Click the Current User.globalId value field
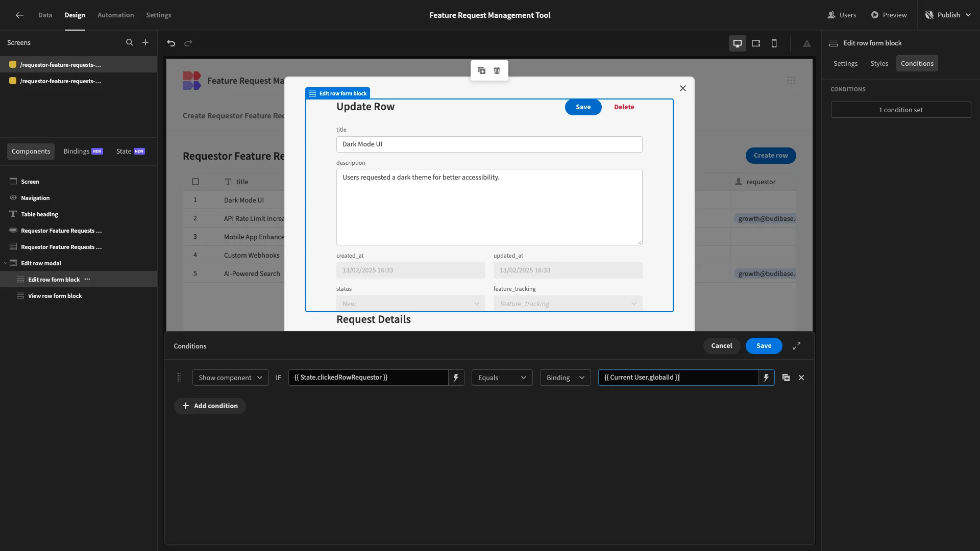 (x=678, y=378)
